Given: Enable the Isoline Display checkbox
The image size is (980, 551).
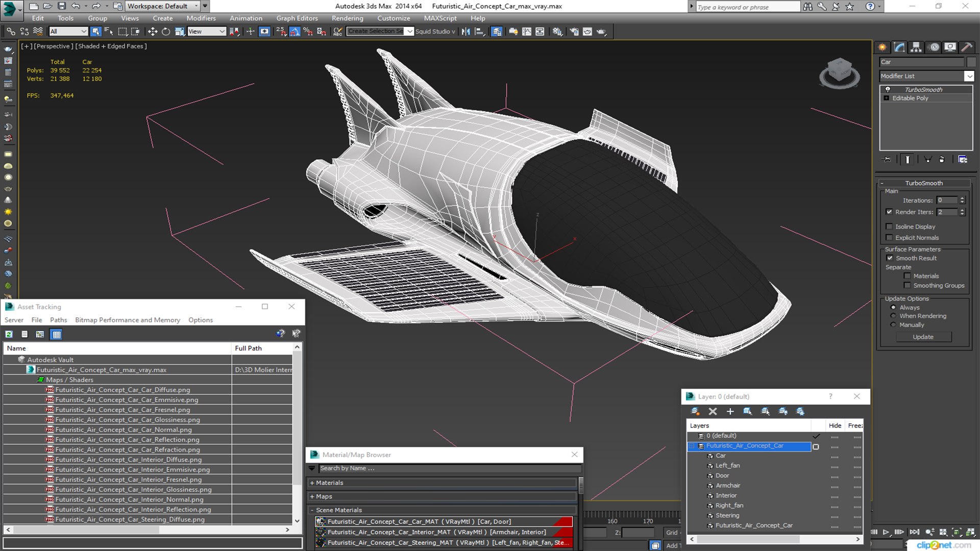Looking at the screenshot, I should tap(889, 227).
